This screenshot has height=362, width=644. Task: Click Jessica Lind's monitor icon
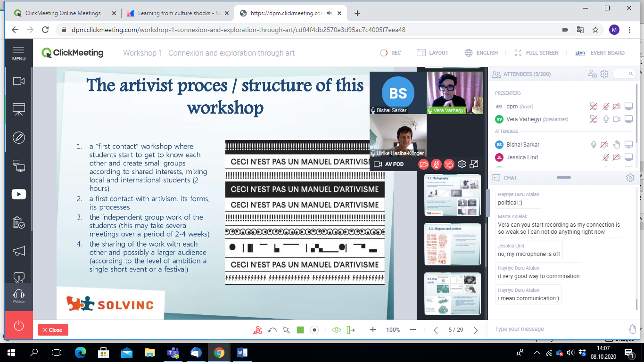click(628, 157)
